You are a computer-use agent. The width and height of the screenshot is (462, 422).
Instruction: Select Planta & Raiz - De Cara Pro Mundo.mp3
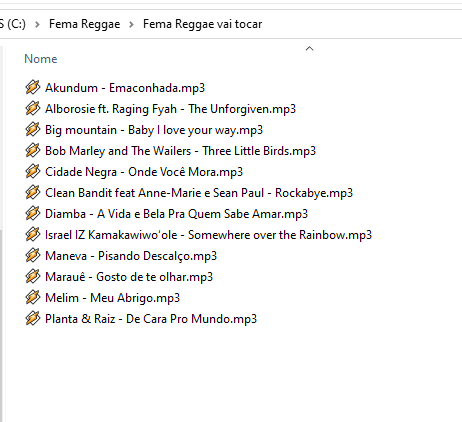point(151,319)
